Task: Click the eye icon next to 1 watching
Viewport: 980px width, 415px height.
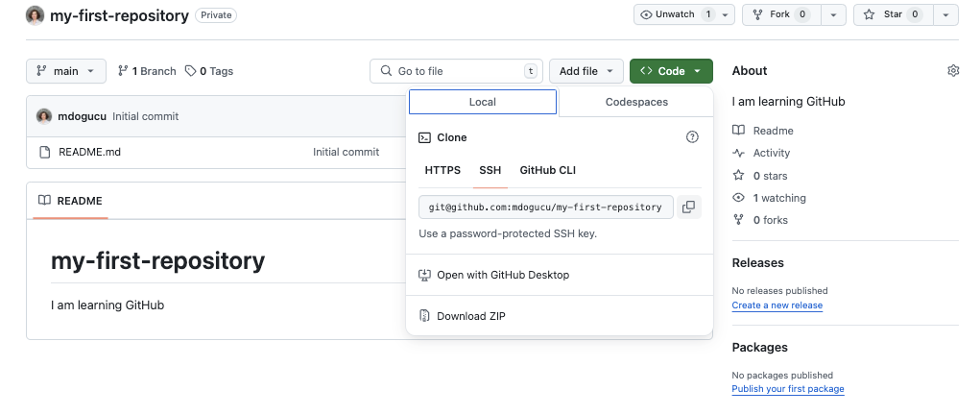Action: click(x=739, y=198)
